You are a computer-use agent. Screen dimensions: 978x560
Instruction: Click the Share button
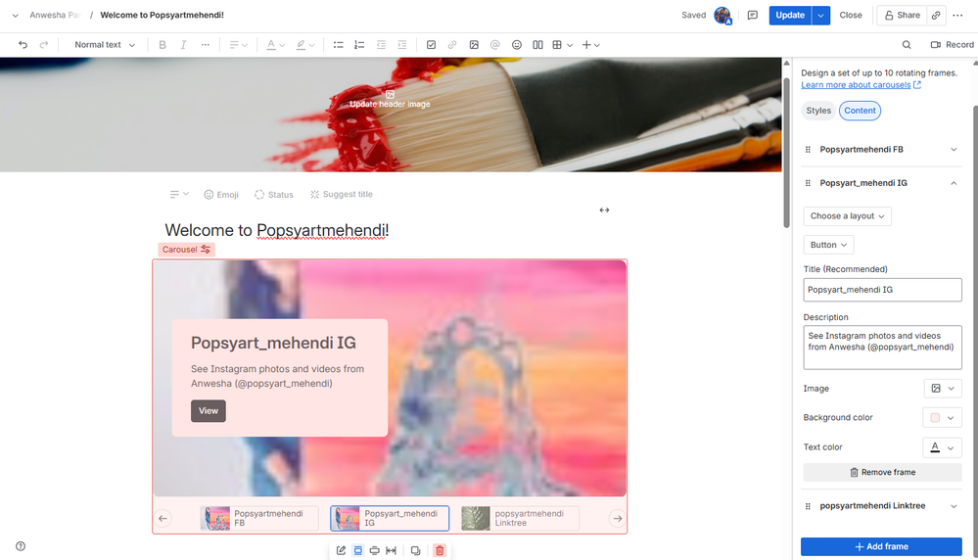click(902, 15)
